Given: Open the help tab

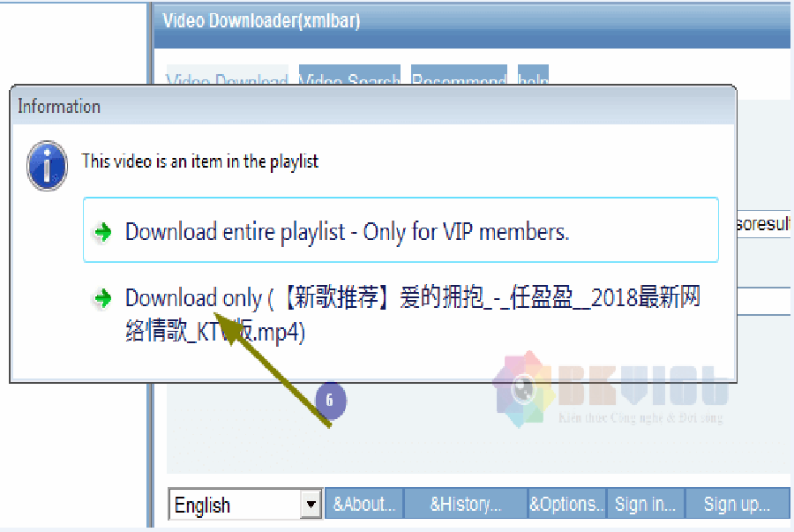Looking at the screenshot, I should pyautogui.click(x=533, y=77).
